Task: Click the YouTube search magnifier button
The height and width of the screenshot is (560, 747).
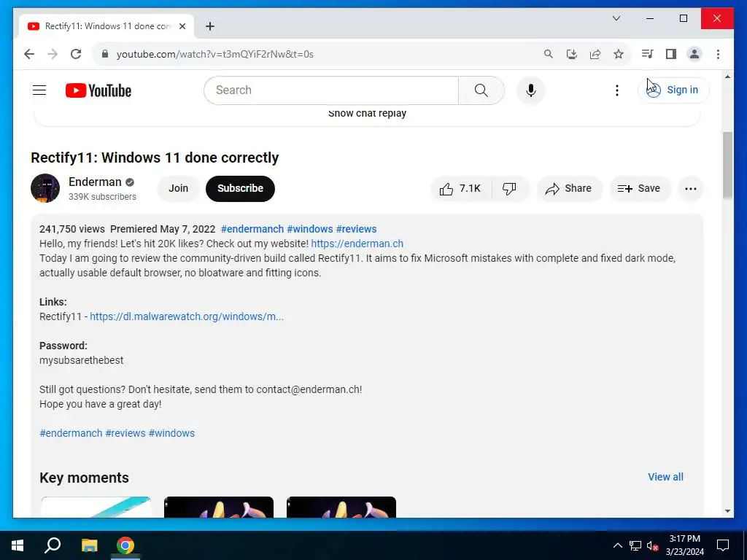Action: point(481,90)
